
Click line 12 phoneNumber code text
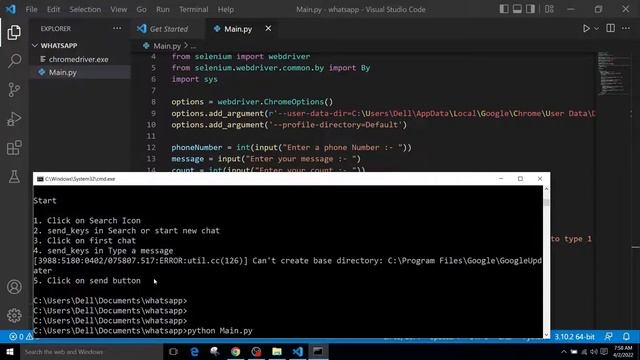[291, 147]
